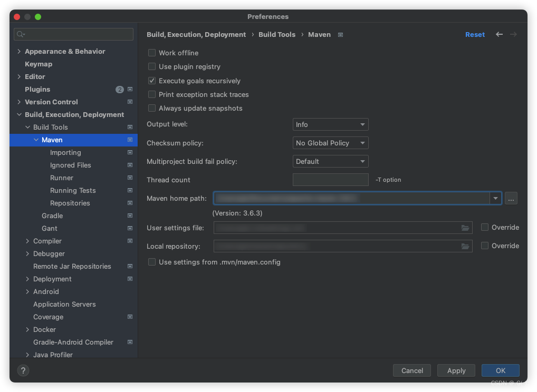The image size is (537, 392).
Task: Select the Runner settings page
Action: [62, 178]
